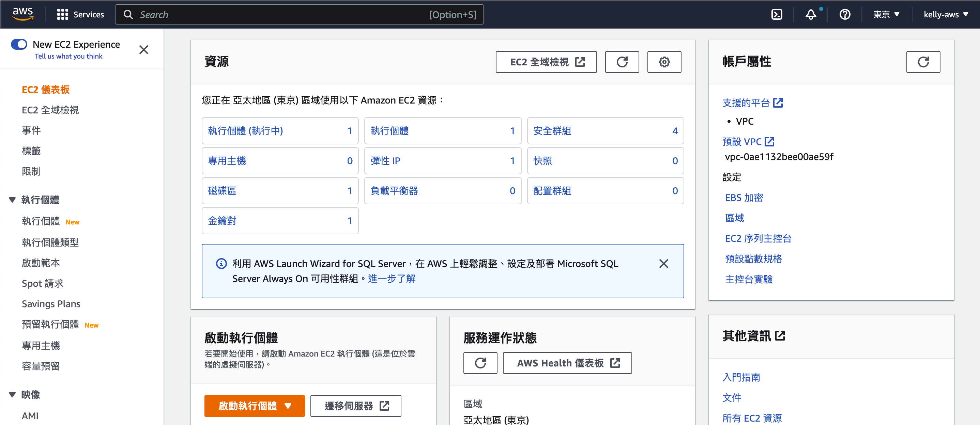Viewport: 980px width, 425px height.
Task: Click the external link icon beside 預設 VPC
Action: tap(770, 141)
